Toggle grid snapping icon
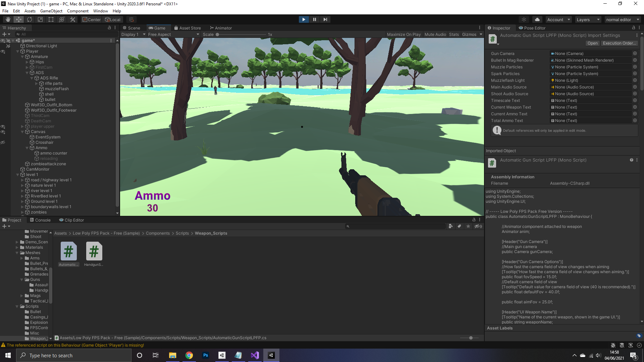Viewport: 644px width, 362px height. pyautogui.click(x=131, y=19)
